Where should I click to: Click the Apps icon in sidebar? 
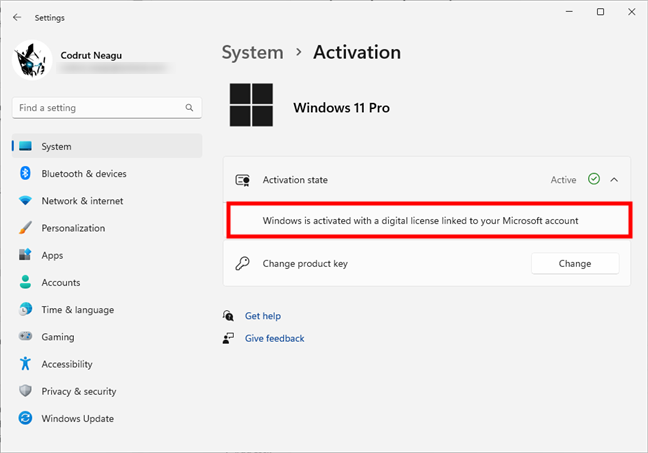[25, 255]
